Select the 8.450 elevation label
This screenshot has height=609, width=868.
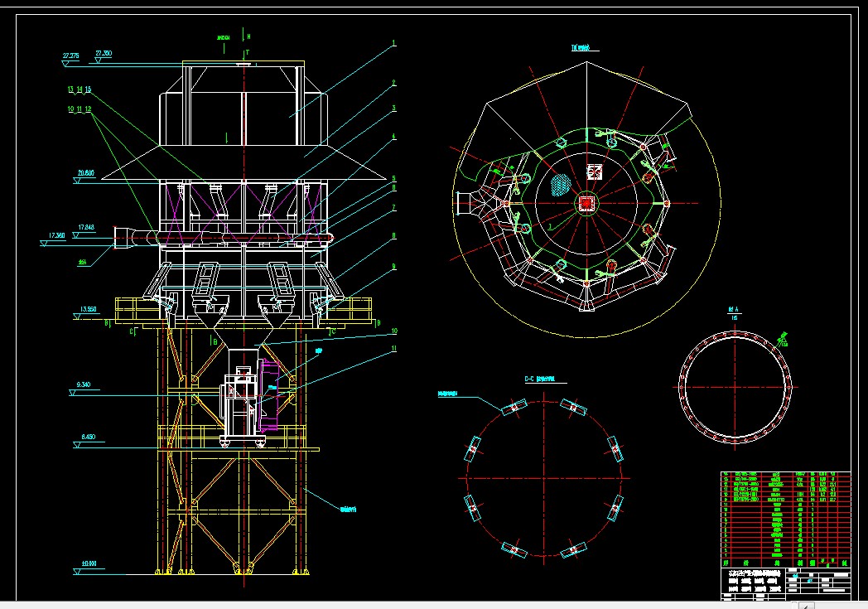tap(89, 437)
